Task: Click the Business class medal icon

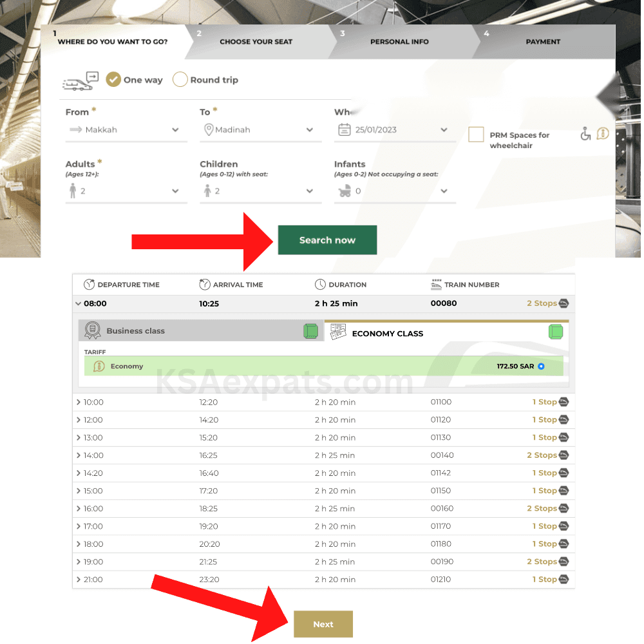Action: coord(92,330)
